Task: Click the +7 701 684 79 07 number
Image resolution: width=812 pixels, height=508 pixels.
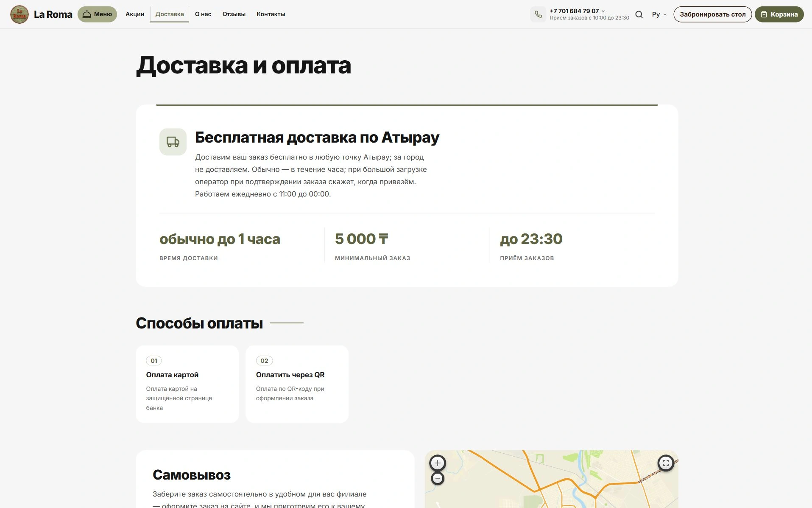Action: coord(574,11)
